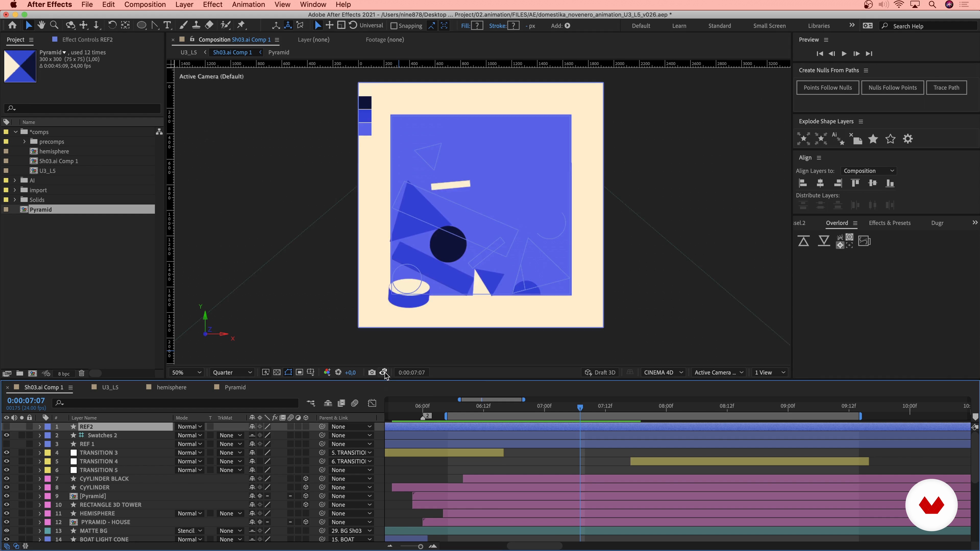Screen dimensions: 980x551
Task: Go to U3_L5 in comp breadcrumb
Action: (x=189, y=53)
